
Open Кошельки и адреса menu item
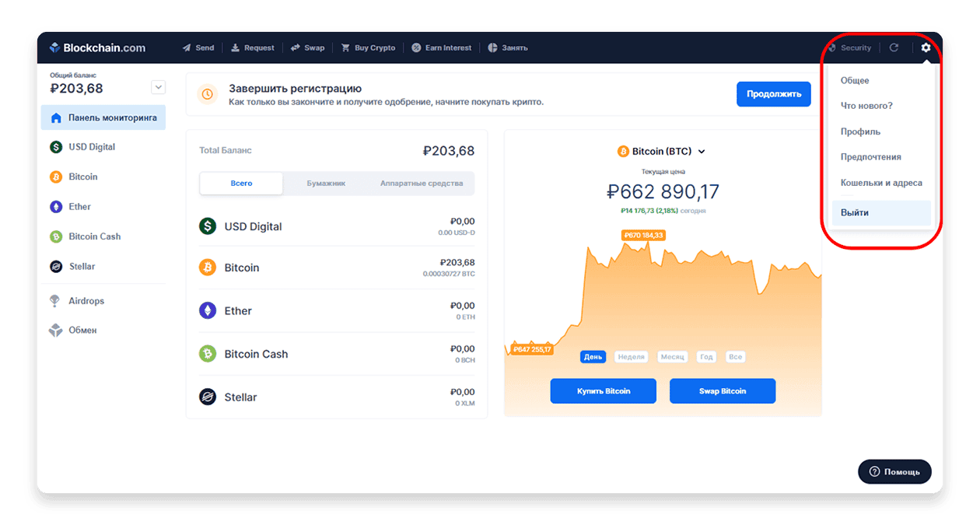pos(881,184)
